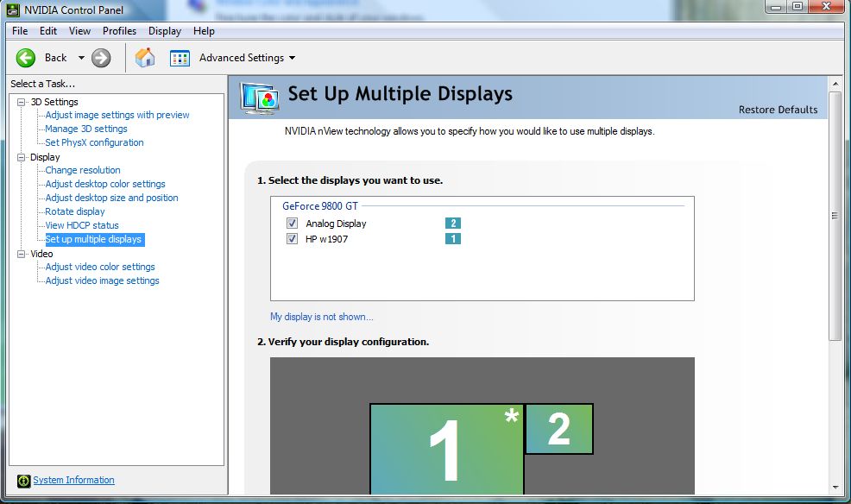The height and width of the screenshot is (504, 851).
Task: Select display 1 in the configuration preview
Action: click(447, 450)
